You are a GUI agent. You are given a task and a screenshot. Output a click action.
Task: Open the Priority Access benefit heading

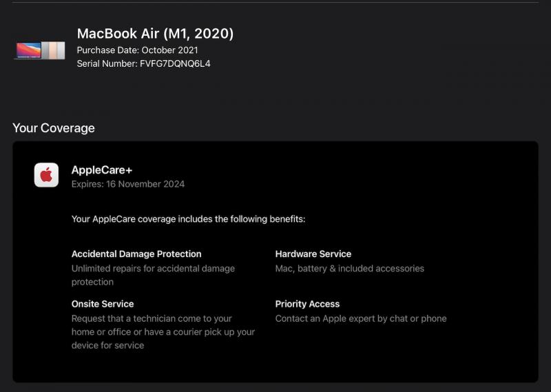click(307, 304)
